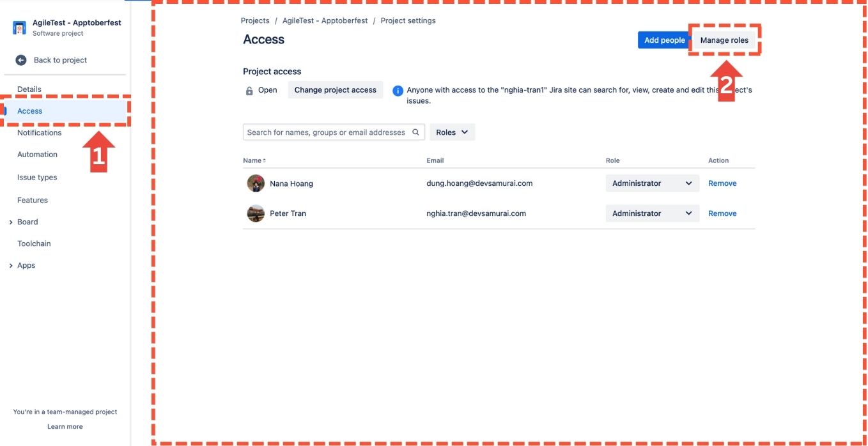
Task: Click the Manage roles button
Action: click(x=724, y=40)
